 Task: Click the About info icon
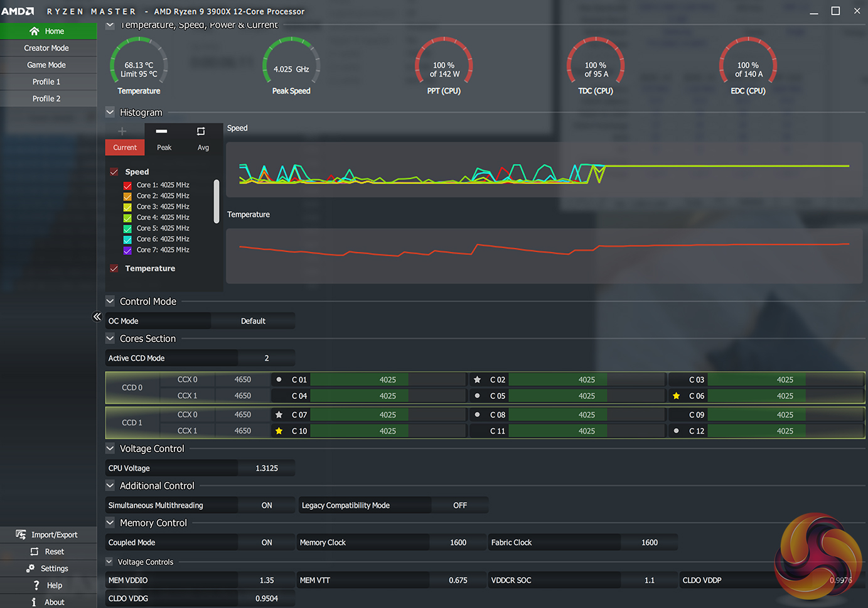(34, 602)
